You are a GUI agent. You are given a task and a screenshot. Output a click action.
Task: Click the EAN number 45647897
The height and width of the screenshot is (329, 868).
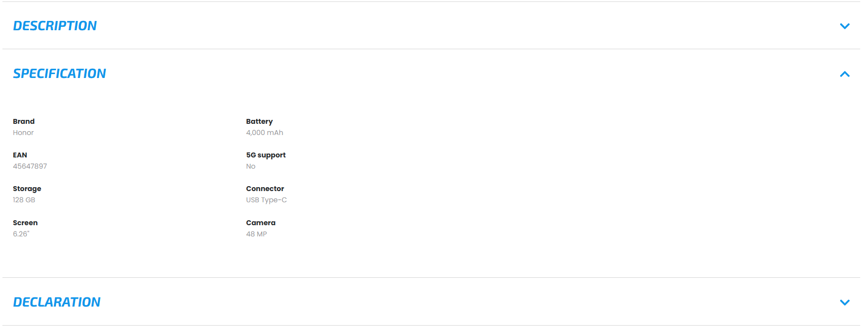pos(30,166)
